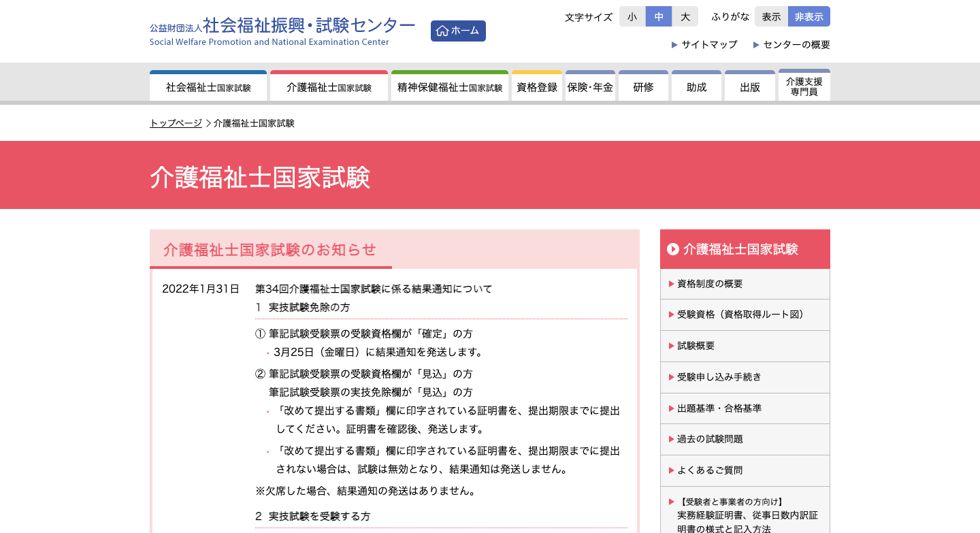Select furigana 非表示 option

(x=809, y=16)
